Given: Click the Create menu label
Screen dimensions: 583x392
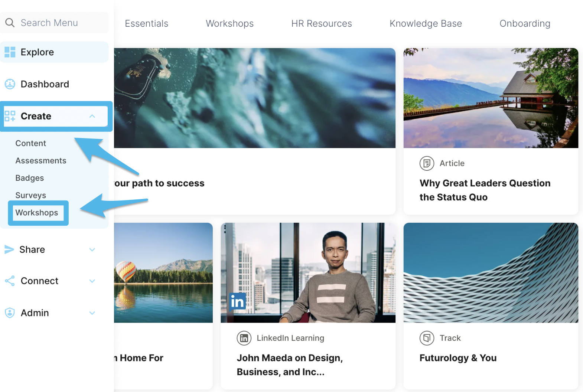Looking at the screenshot, I should tap(36, 116).
